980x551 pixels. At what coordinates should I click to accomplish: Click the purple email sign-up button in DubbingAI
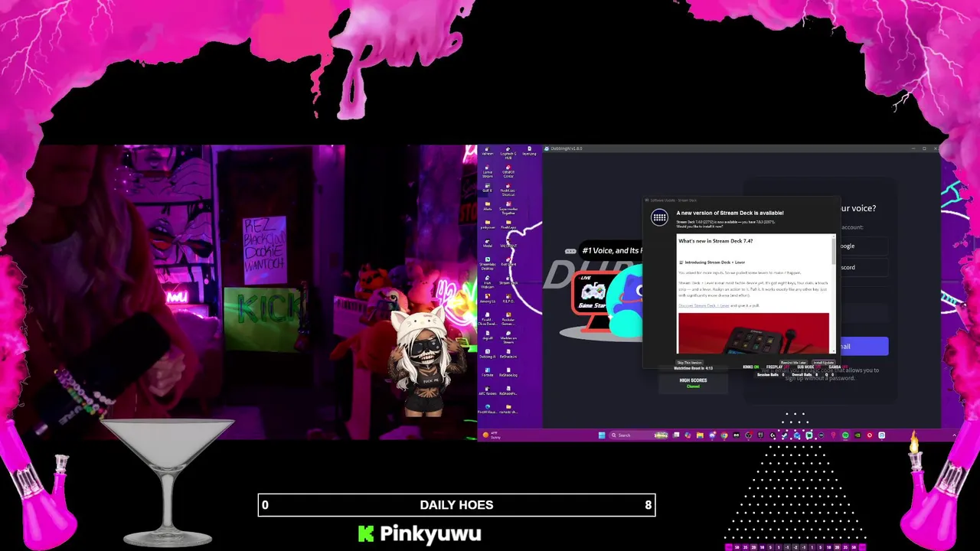point(864,346)
